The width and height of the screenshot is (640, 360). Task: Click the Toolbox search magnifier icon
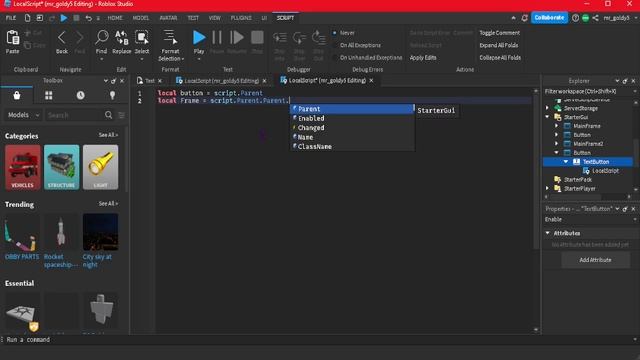pos(108,115)
